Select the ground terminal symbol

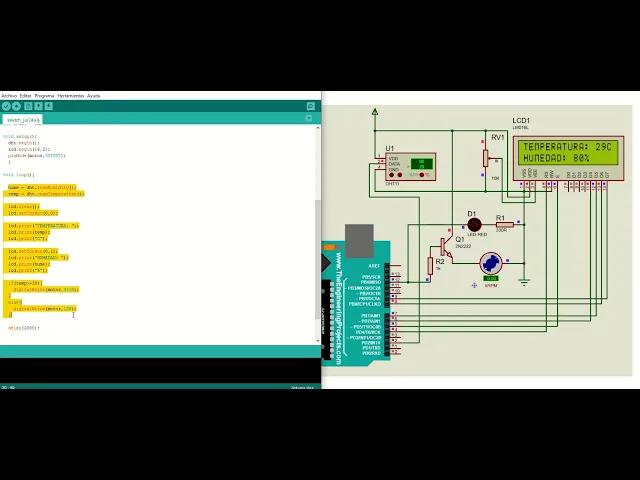tap(524, 282)
